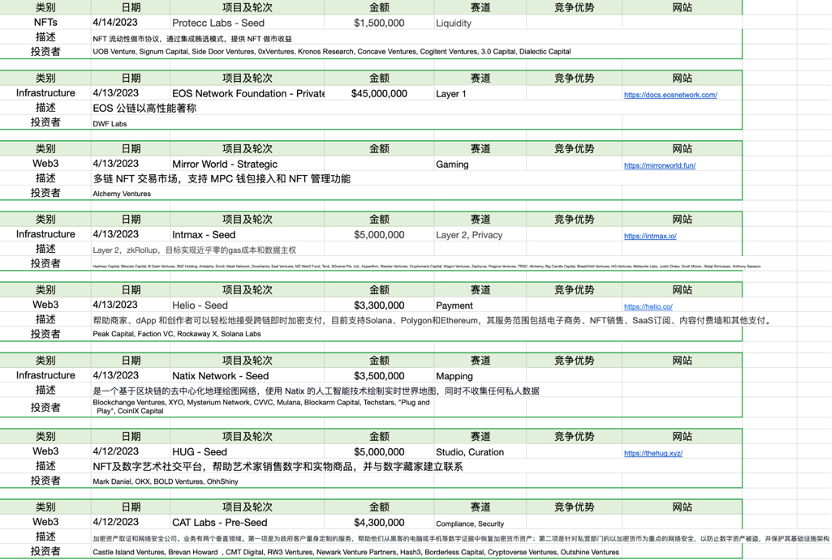Screen dimensions: 832x560
Task: Click the NFT 流动性做市协议 description cell
Action: (192, 39)
